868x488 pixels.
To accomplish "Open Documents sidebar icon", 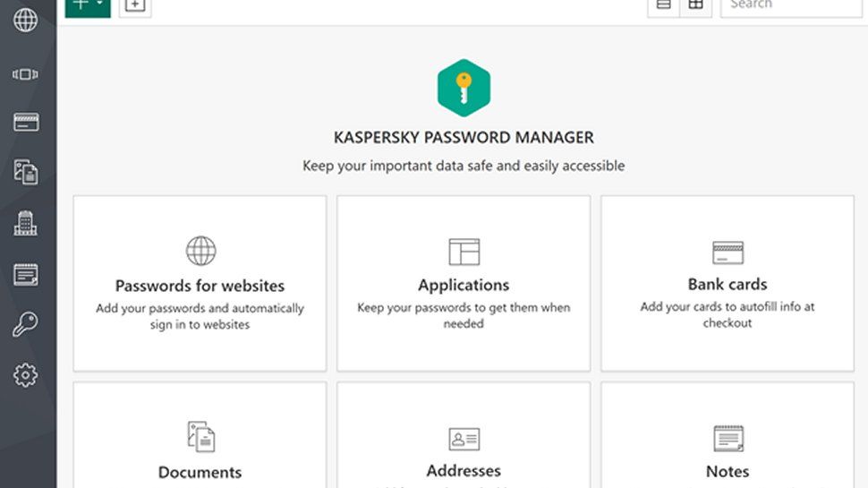I will pyautogui.click(x=26, y=172).
